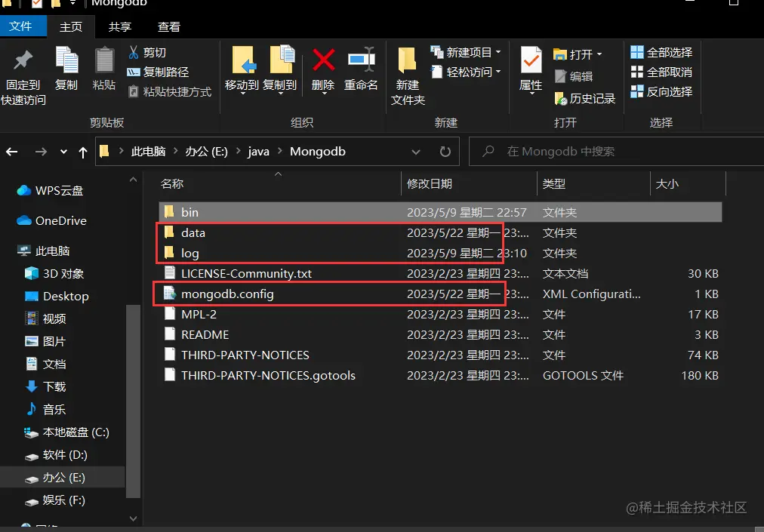Go back with the left arrow
The image size is (764, 532).
(x=11, y=152)
